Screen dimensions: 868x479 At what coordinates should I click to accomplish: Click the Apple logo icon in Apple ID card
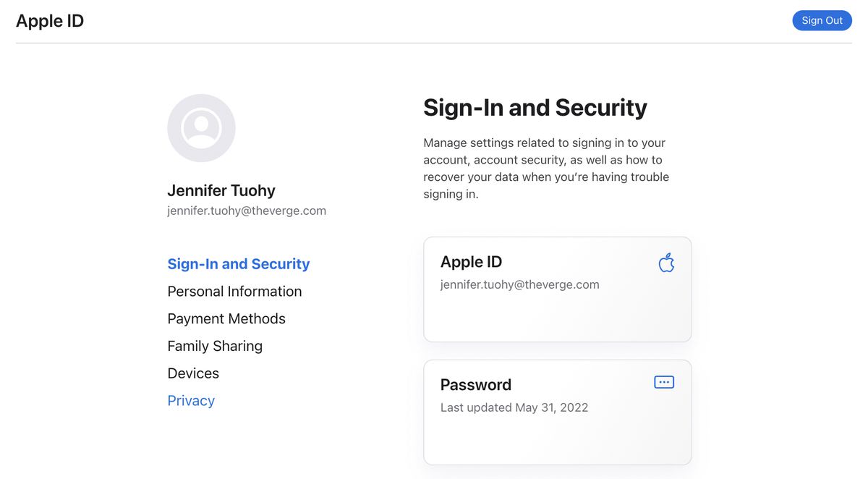(x=666, y=263)
